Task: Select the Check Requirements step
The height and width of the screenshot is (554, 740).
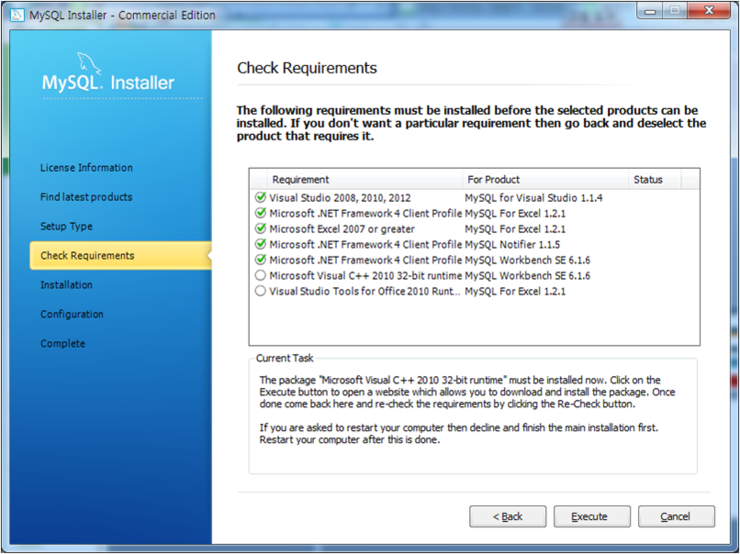Action: tap(120, 255)
